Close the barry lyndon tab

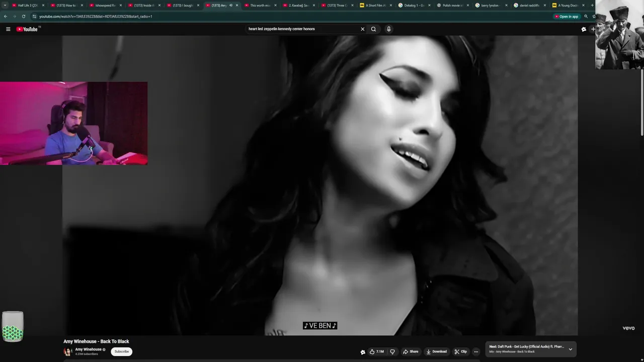[x=506, y=5]
